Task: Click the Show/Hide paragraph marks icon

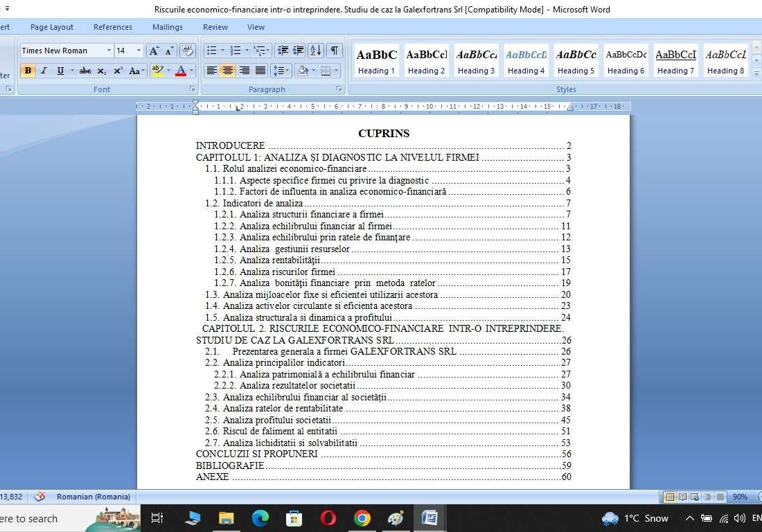Action: (335, 51)
